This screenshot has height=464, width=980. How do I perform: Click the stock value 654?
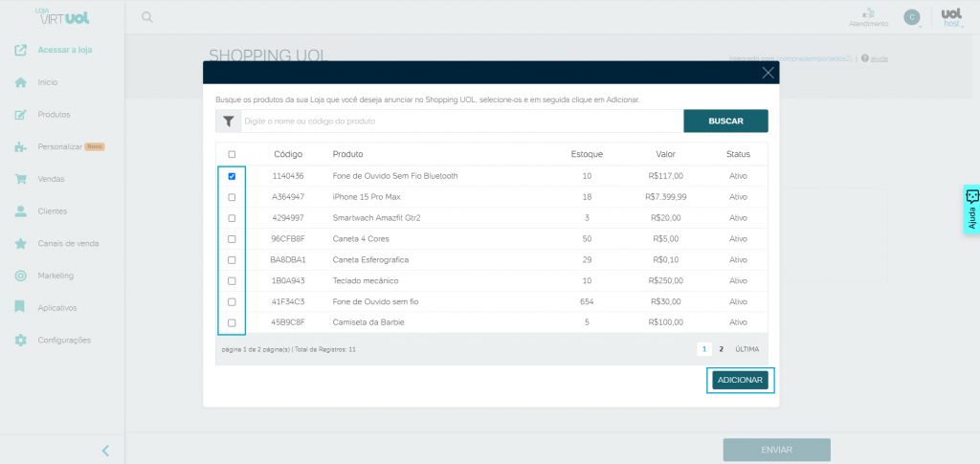point(587,302)
